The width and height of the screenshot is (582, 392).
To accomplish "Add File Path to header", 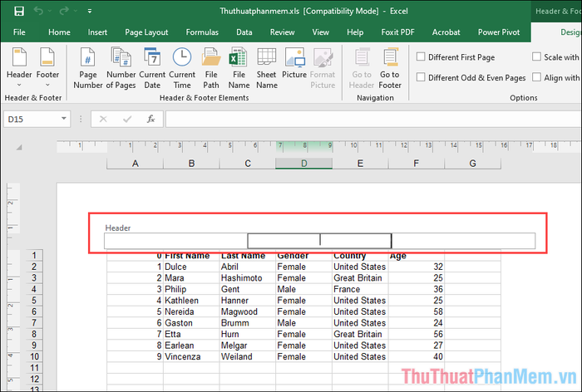I will point(211,67).
